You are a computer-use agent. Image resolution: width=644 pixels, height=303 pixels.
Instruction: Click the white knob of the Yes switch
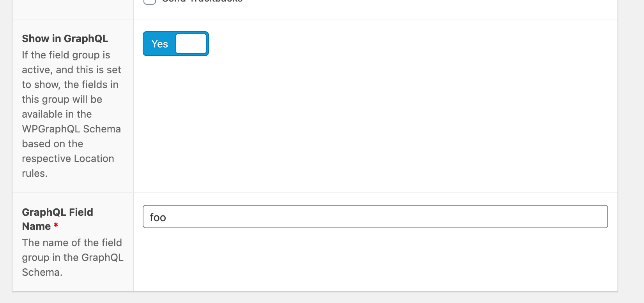point(191,44)
